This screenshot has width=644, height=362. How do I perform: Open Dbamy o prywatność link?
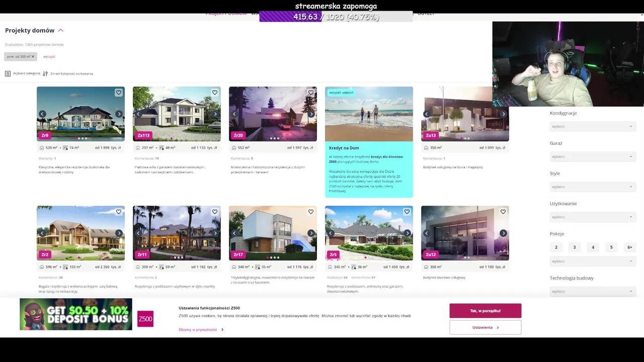[x=201, y=330]
